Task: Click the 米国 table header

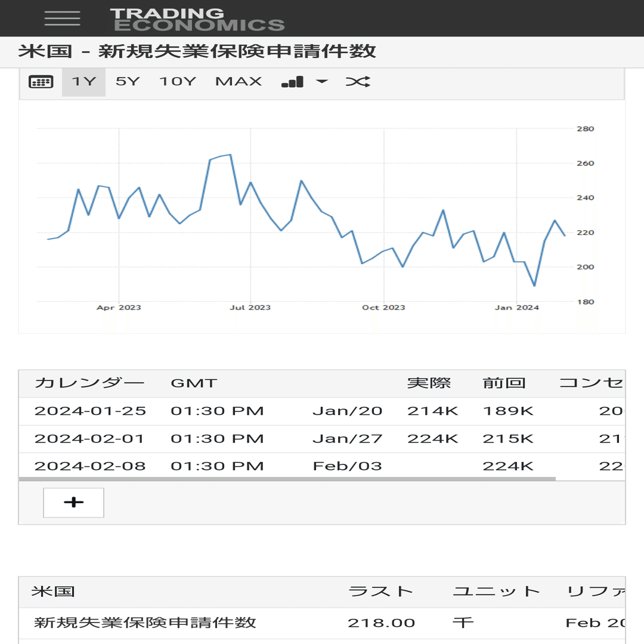Action: (53, 592)
